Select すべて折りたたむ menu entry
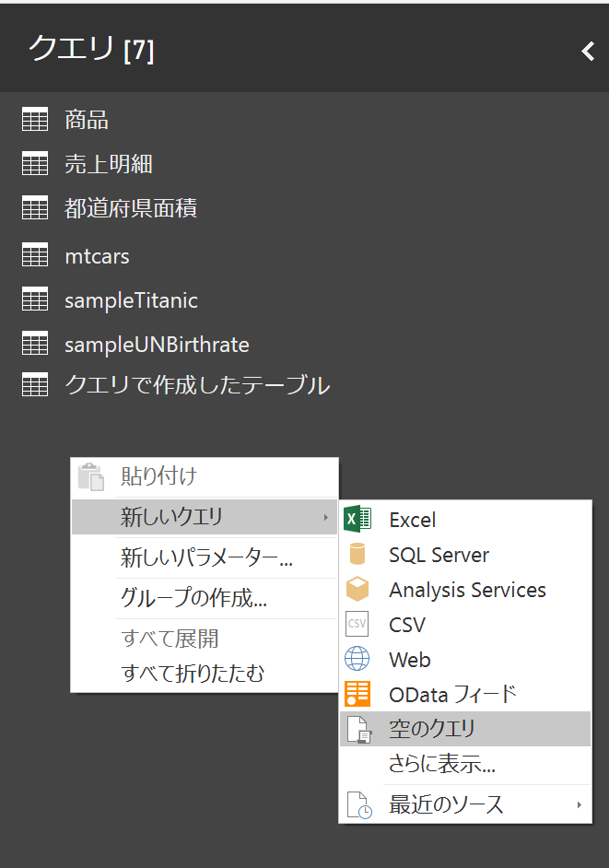This screenshot has height=868, width=609. 193,674
